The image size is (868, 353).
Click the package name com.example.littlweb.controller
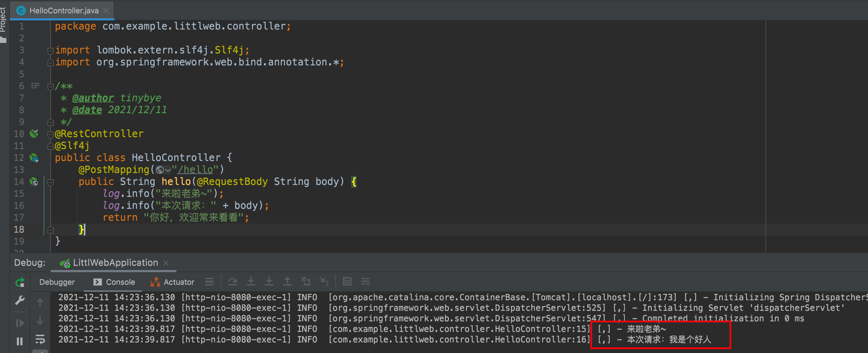pyautogui.click(x=194, y=26)
